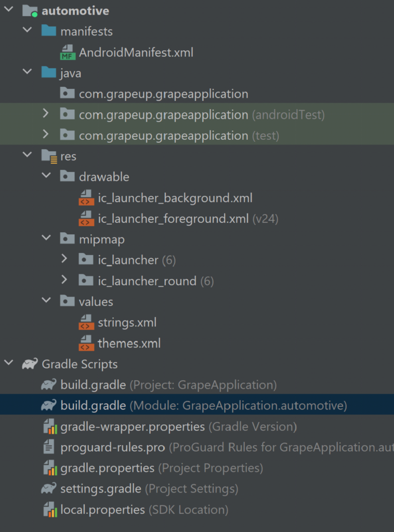
Task: Click the ic_launcher_round folder icon
Action: [86, 280]
